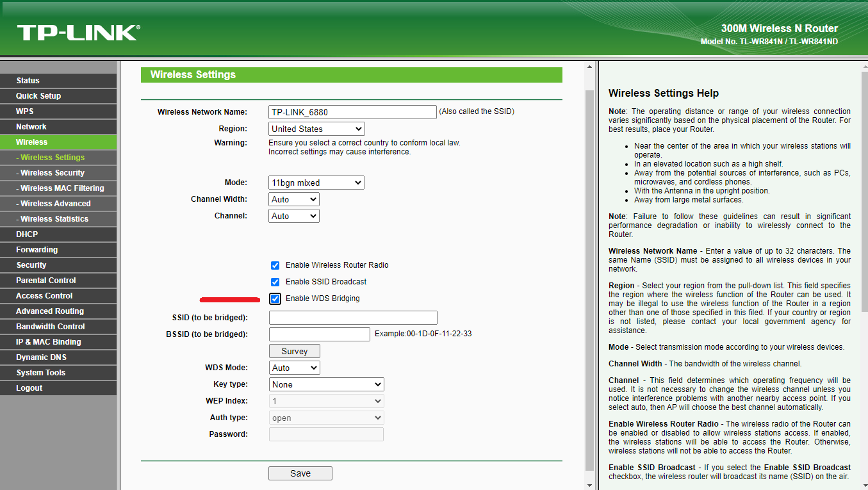Click the help panel scroll-up arrow

864,67
